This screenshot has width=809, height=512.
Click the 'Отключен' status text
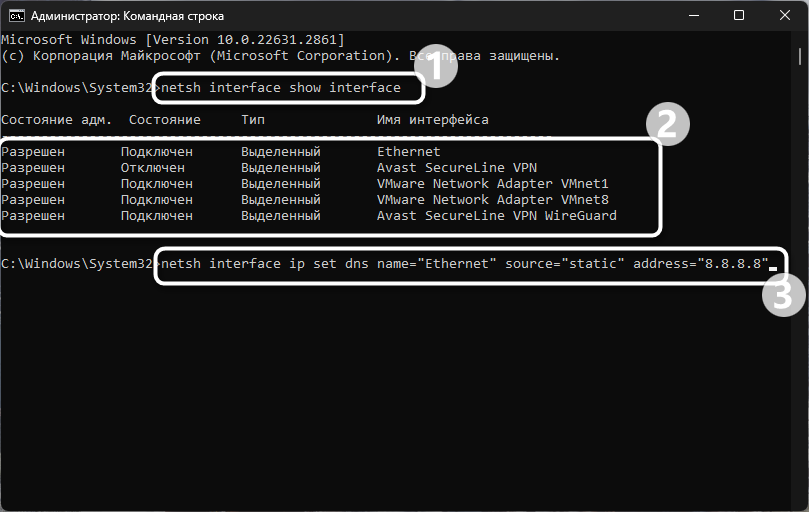click(x=152, y=168)
